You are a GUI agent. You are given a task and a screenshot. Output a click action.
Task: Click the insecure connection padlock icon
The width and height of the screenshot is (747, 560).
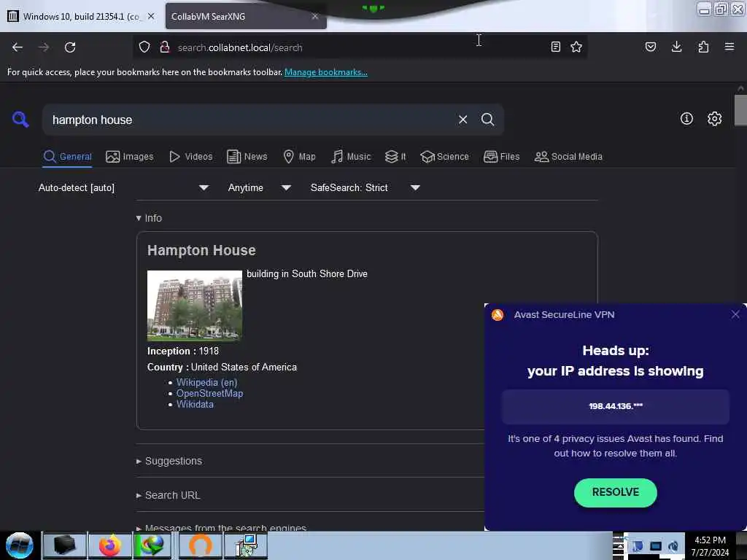pos(165,47)
